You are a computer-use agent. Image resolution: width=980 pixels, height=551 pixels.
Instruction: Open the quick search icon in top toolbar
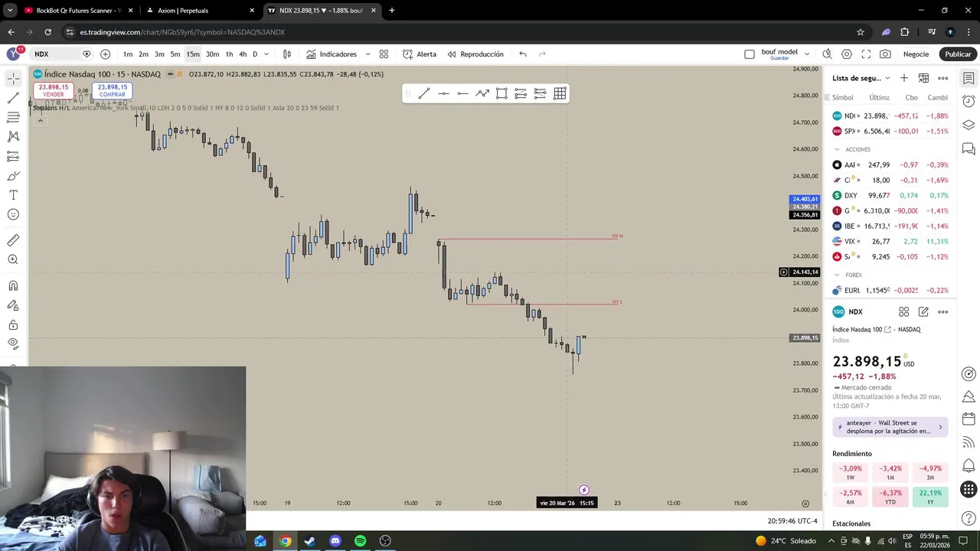pos(827,54)
